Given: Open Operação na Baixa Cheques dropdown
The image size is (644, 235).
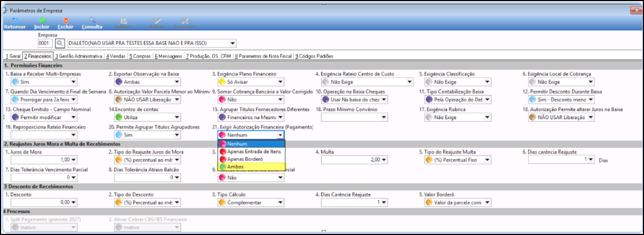Looking at the screenshot, I should coord(384,100).
